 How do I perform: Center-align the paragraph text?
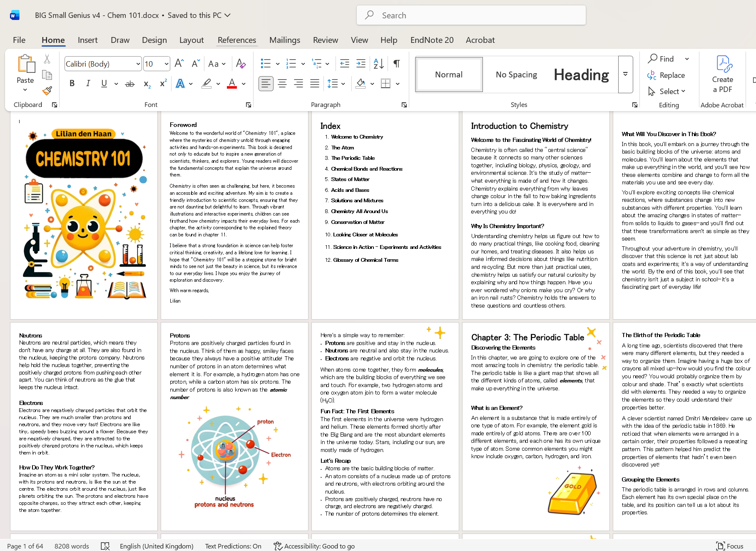[x=282, y=84]
